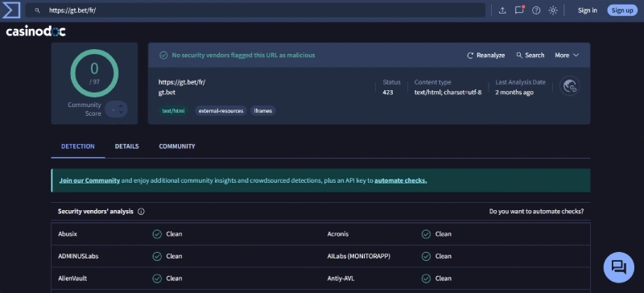Viewport: 644px width, 293px height.
Task: Open the automate checks link
Action: (400, 180)
